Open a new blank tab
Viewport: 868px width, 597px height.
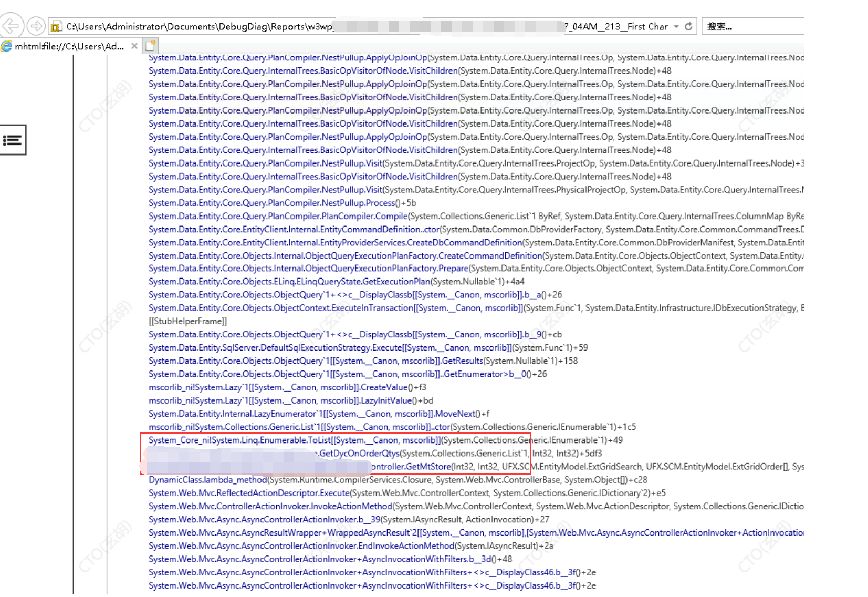click(151, 46)
